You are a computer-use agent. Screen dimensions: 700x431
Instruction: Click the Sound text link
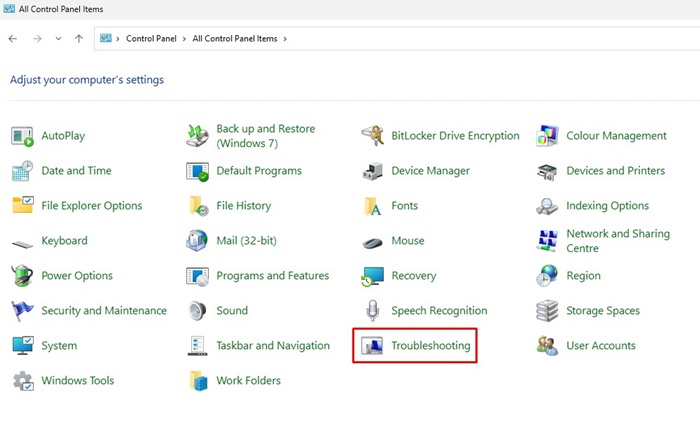[232, 310]
